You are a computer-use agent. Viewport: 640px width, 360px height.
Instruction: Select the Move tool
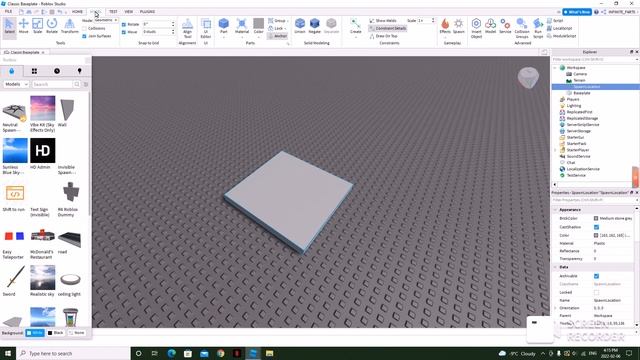pos(23,26)
